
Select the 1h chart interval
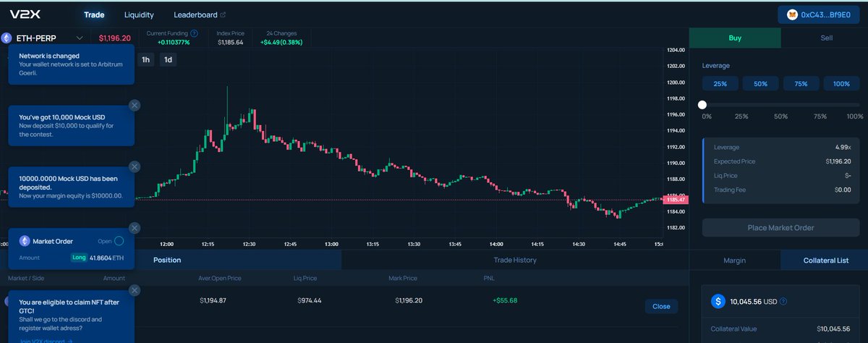coord(145,59)
